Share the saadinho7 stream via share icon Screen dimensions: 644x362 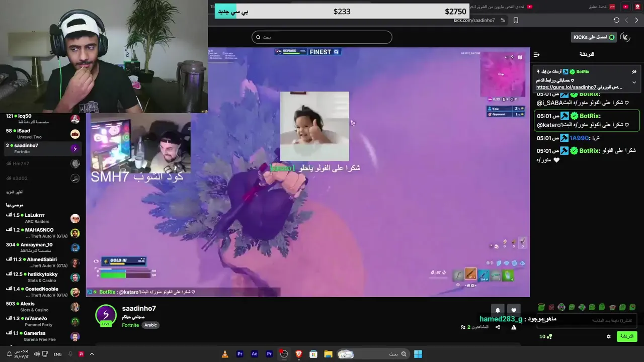click(x=498, y=327)
